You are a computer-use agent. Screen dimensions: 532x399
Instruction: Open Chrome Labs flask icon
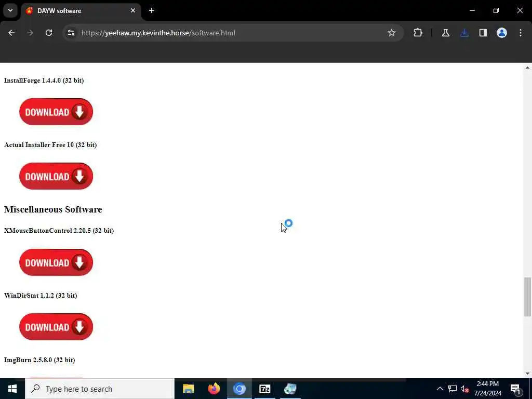pos(445,33)
